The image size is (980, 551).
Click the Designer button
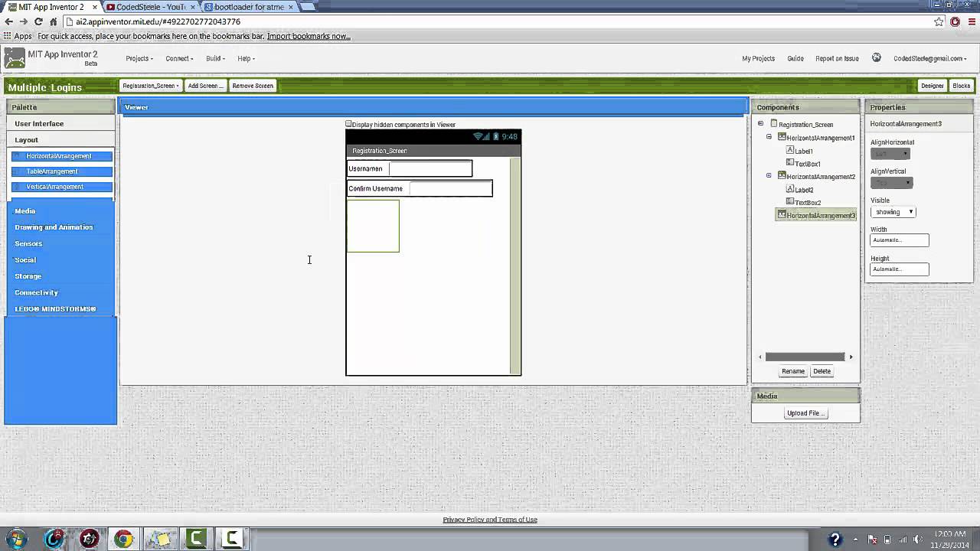pyautogui.click(x=933, y=86)
